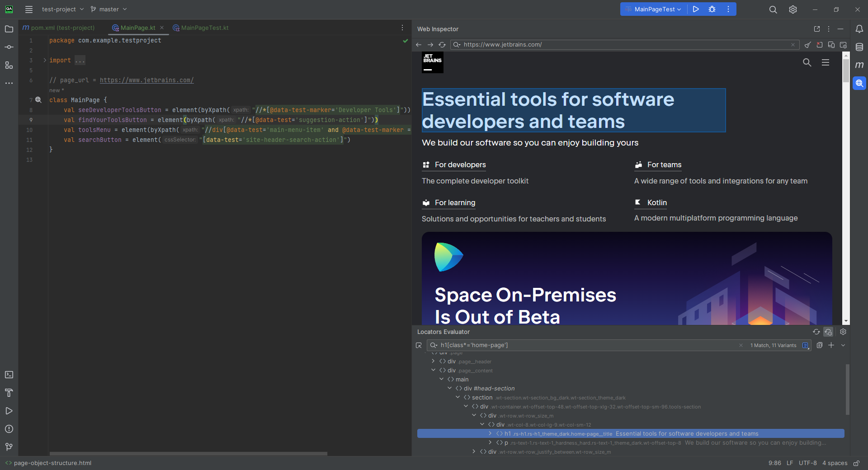
Task: Clear the locator evaluator input
Action: pyautogui.click(x=741, y=345)
